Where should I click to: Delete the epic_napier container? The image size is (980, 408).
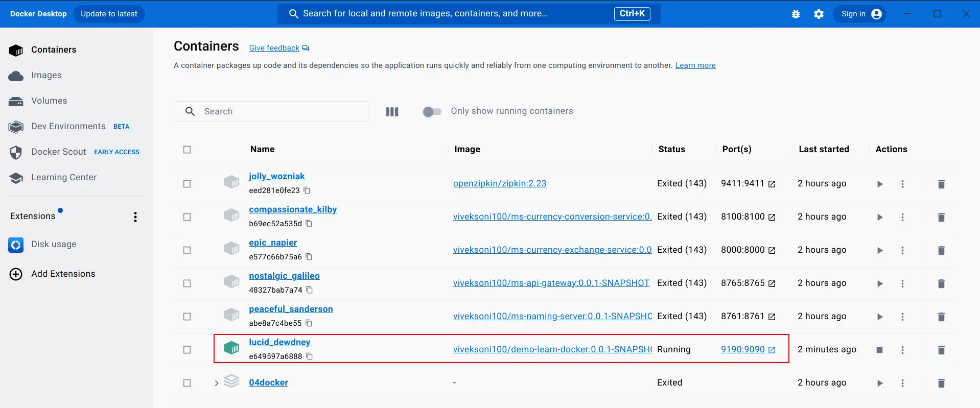[941, 250]
